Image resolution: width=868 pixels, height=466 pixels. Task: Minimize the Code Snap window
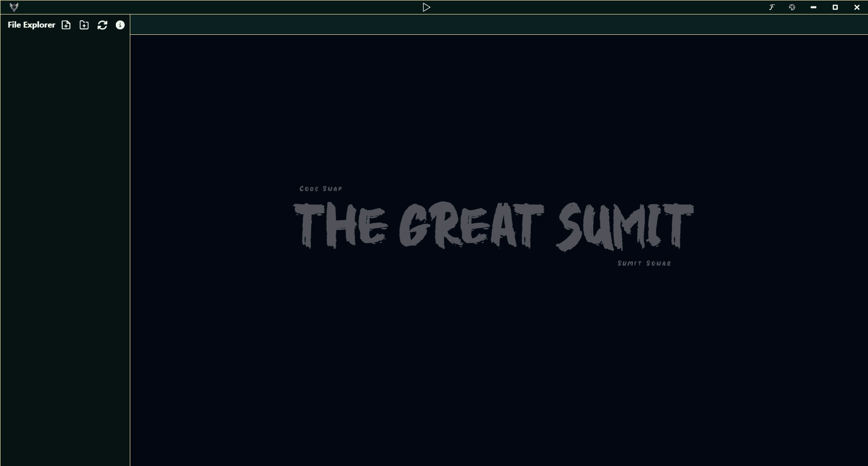point(813,7)
